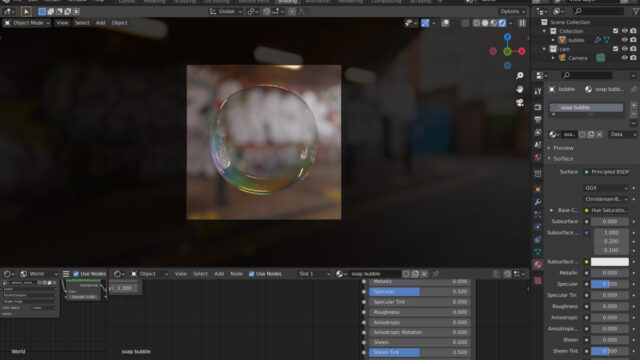Viewport: 640px width, 360px height.
Task: Open the viewport View menu
Action: point(62,23)
